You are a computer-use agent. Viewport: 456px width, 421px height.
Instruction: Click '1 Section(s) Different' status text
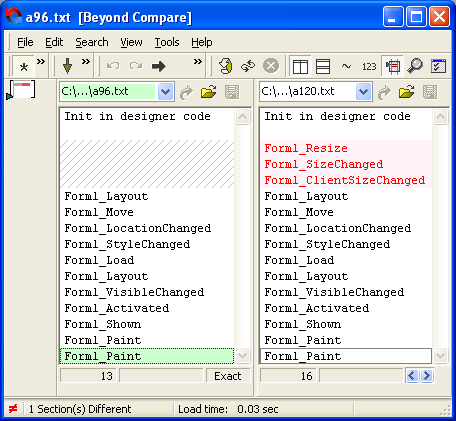pyautogui.click(x=80, y=409)
